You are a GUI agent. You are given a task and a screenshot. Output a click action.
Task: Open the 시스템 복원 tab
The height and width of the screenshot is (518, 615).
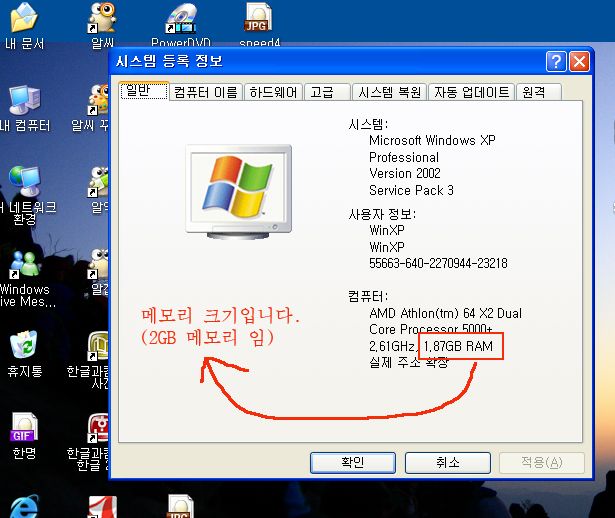pyautogui.click(x=389, y=93)
